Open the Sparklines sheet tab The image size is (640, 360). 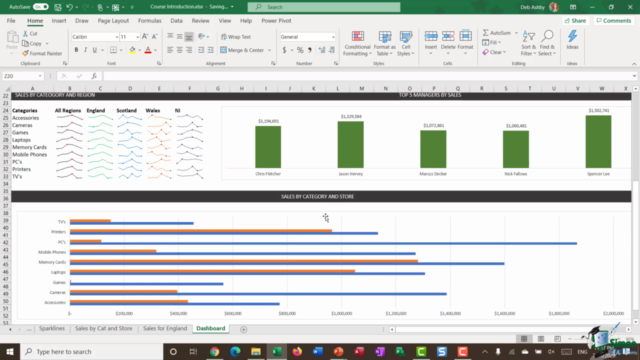52,329
